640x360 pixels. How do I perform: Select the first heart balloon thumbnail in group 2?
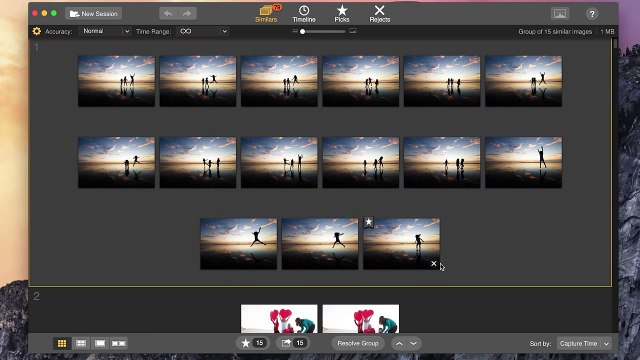tap(279, 318)
